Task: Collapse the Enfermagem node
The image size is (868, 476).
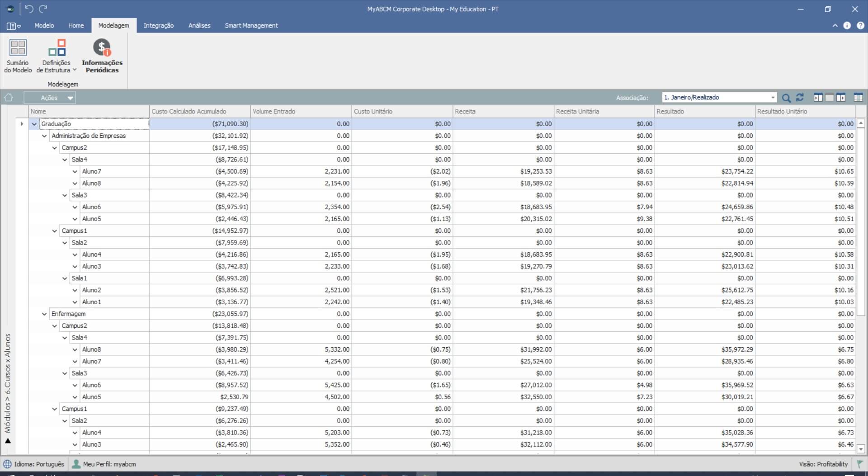Action: click(x=44, y=314)
